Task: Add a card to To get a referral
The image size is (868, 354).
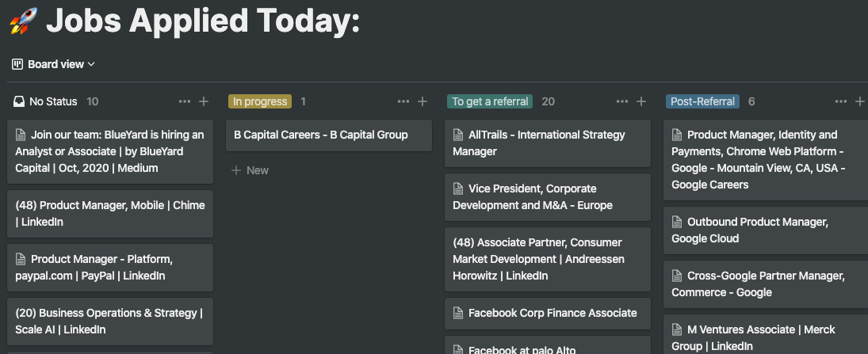Action: coord(641,101)
